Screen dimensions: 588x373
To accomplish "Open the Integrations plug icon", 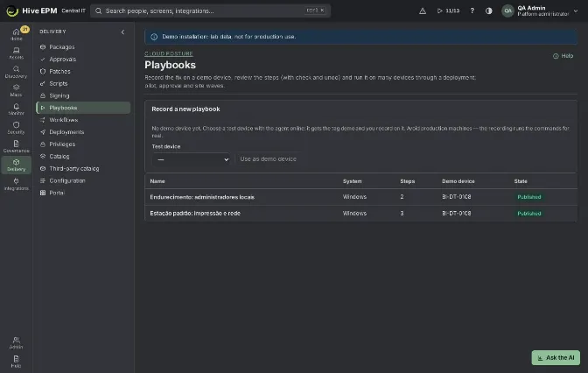I will click(x=16, y=184).
